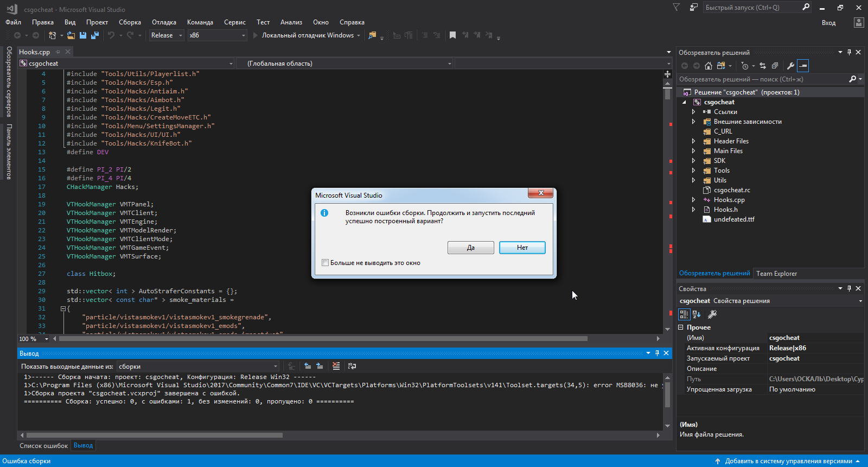Click the Open File folder icon
The image size is (868, 467).
[x=71, y=35]
